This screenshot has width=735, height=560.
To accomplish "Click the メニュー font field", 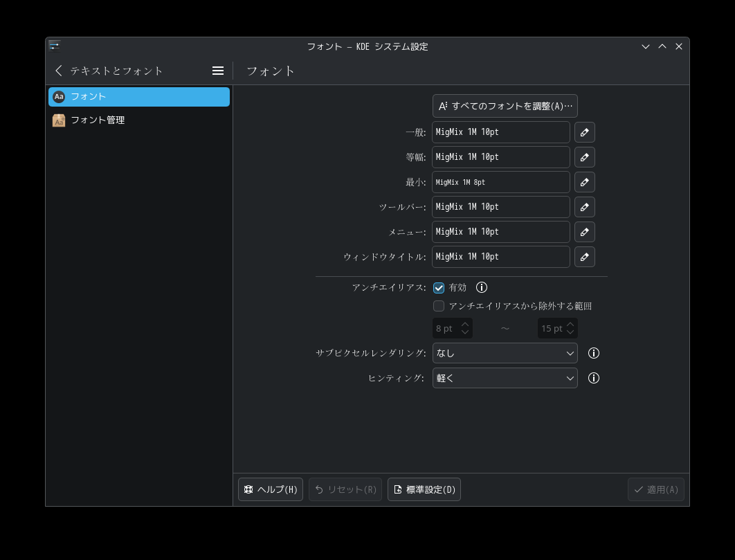I will point(500,232).
